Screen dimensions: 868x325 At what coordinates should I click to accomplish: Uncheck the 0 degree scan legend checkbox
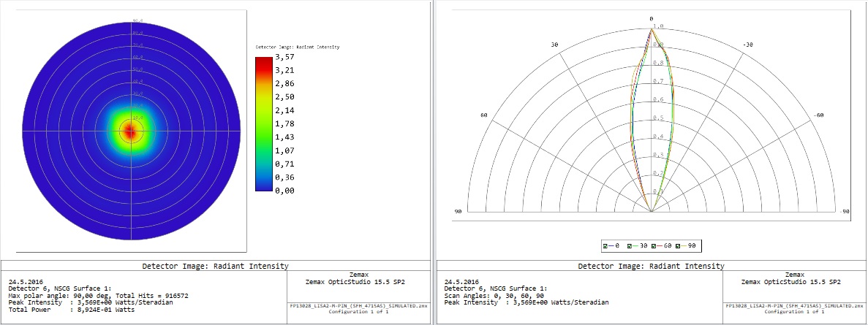[x=605, y=246]
